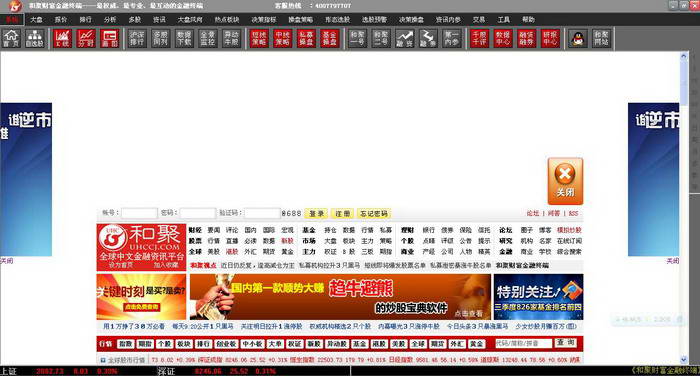Open the 和聚网站 toolbar button
The image size is (700, 376).
click(601, 38)
